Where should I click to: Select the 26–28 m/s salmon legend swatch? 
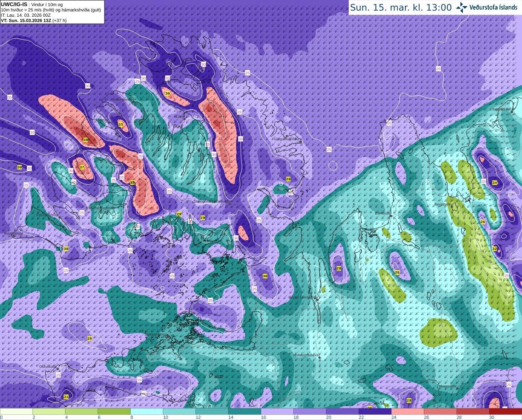440,411
